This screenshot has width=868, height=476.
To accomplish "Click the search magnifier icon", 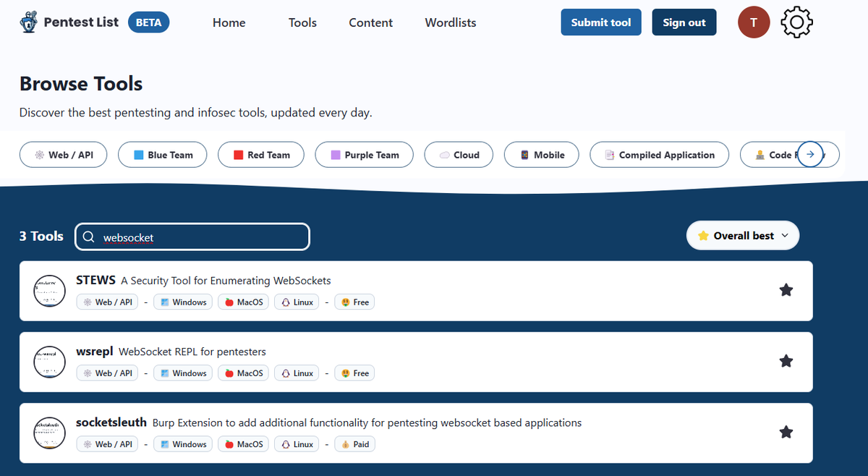I will coord(89,237).
